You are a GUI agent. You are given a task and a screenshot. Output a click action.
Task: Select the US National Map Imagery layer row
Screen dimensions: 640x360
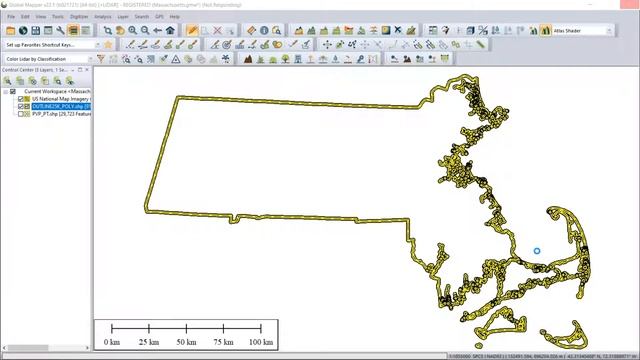61,99
